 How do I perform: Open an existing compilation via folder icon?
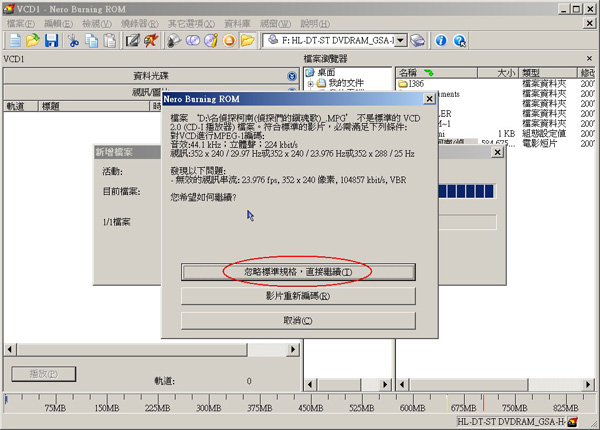[33, 40]
